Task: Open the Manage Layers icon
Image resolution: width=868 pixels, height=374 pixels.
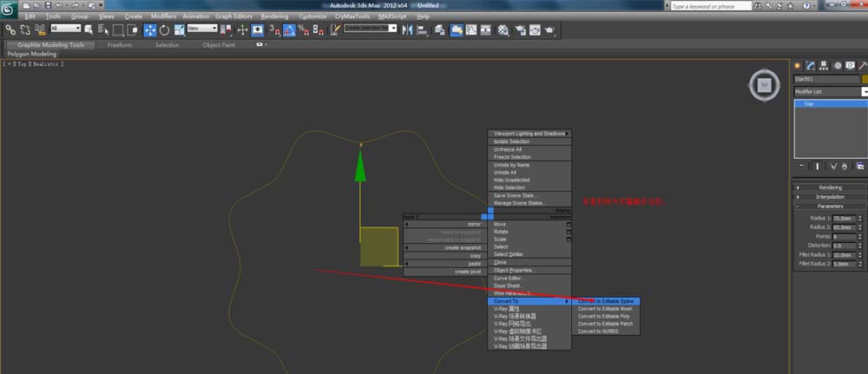Action: [439, 30]
